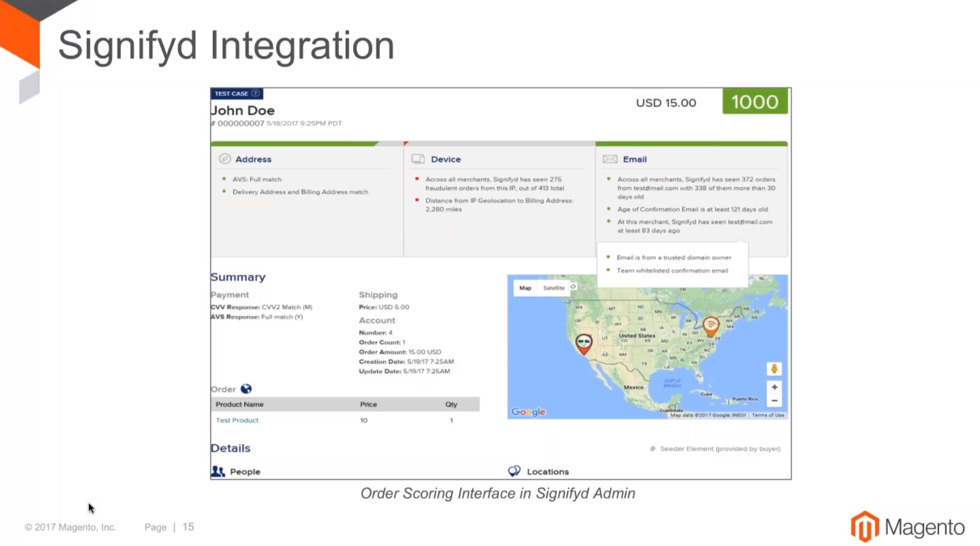Click the Street View pegman icon on map

[774, 369]
